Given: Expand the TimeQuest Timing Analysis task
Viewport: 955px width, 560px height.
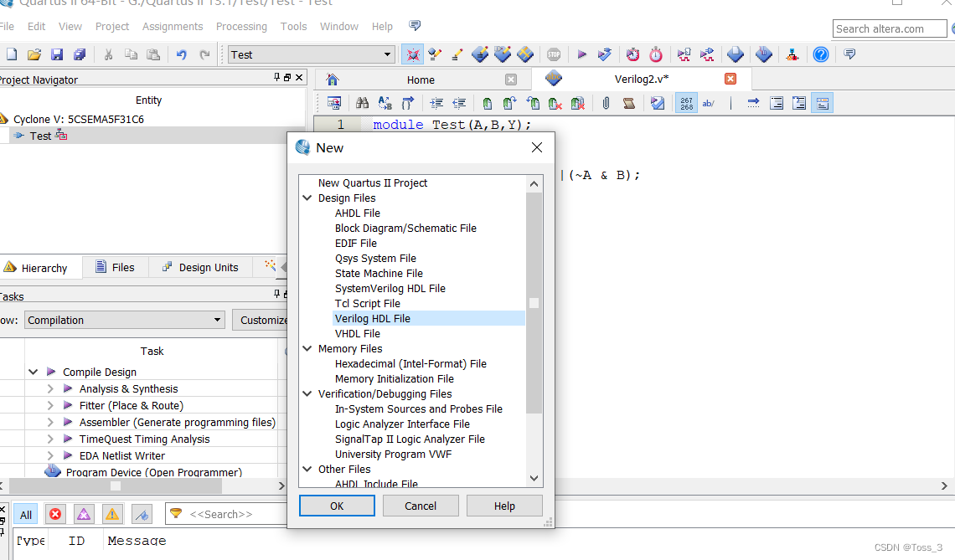Looking at the screenshot, I should point(50,439).
